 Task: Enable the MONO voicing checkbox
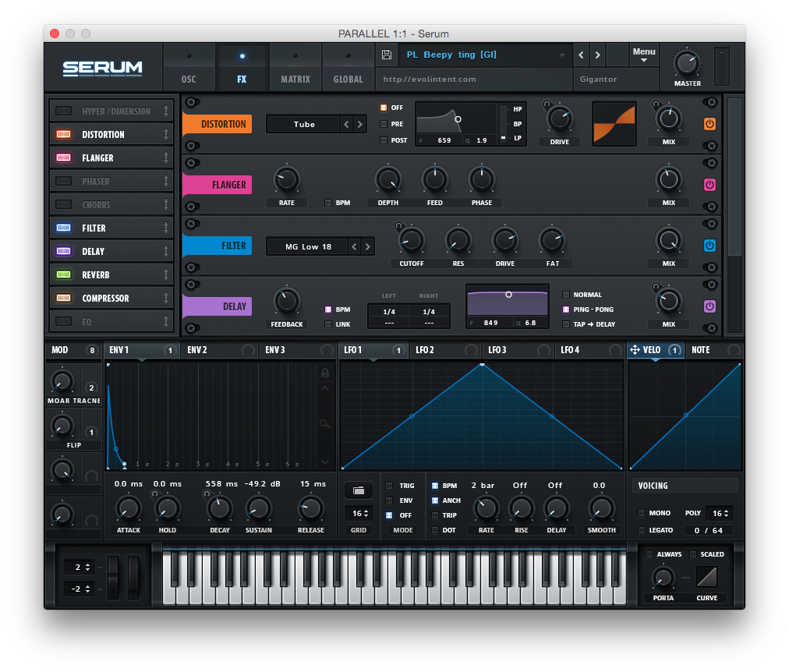click(642, 513)
